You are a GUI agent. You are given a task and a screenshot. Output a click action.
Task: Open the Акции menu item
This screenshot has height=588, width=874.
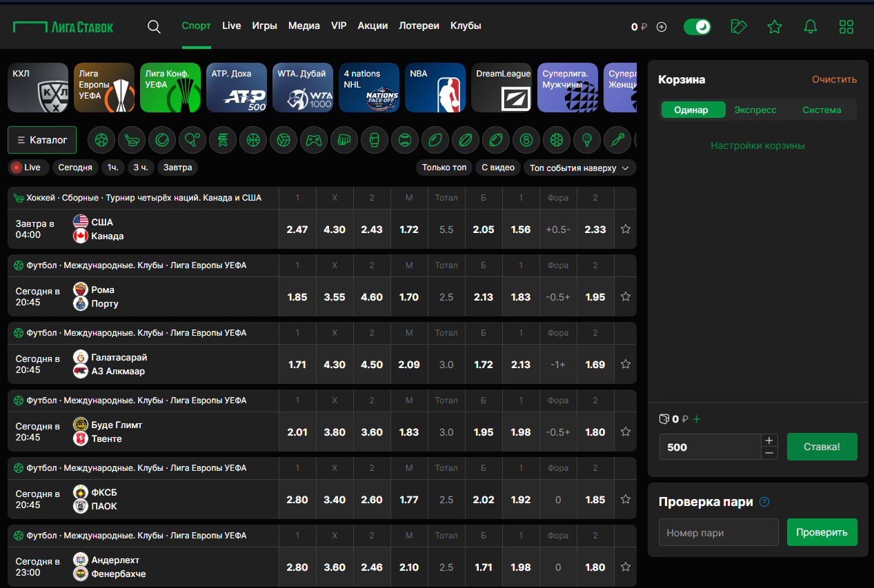pyautogui.click(x=373, y=26)
